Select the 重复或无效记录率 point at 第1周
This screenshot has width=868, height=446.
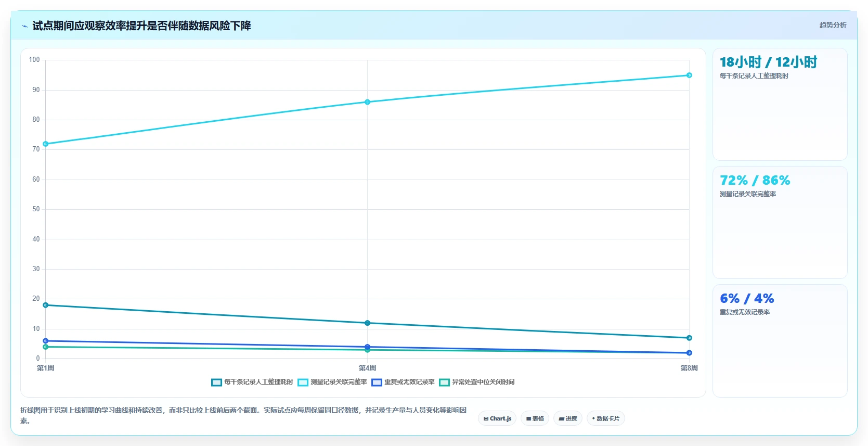pyautogui.click(x=46, y=341)
